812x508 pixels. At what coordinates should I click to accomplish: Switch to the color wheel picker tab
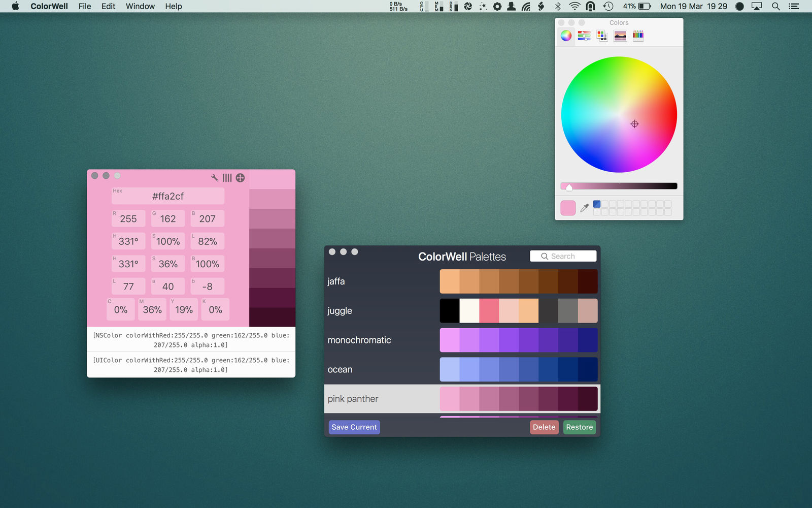(x=566, y=36)
